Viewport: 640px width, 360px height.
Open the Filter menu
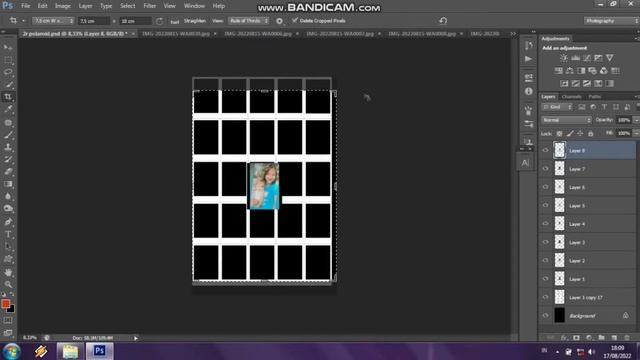pyautogui.click(x=149, y=6)
